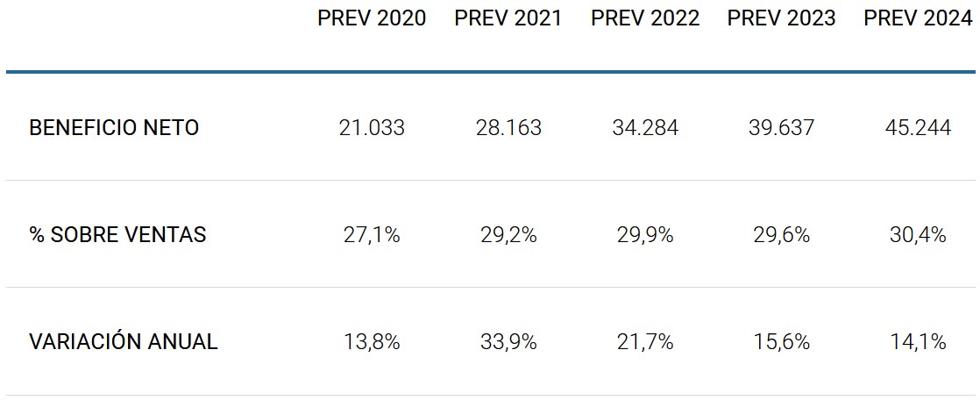The image size is (980, 400).
Task: Select the 29,9% cell
Action: [x=645, y=235]
